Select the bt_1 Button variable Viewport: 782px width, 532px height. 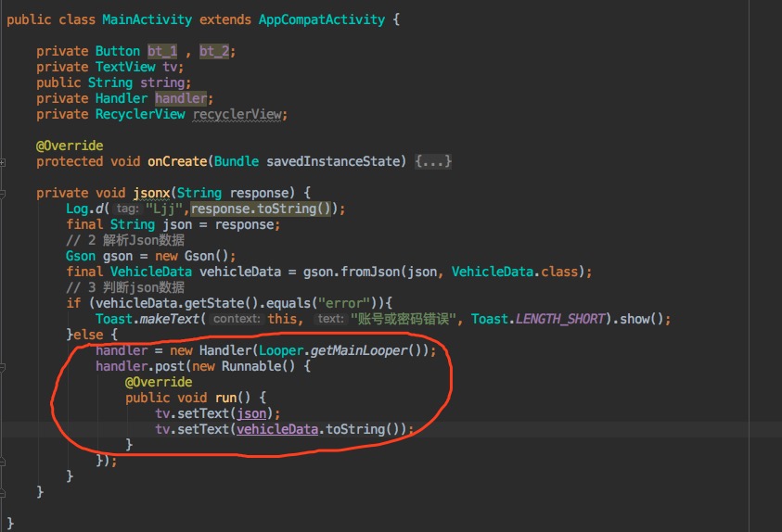coord(162,51)
